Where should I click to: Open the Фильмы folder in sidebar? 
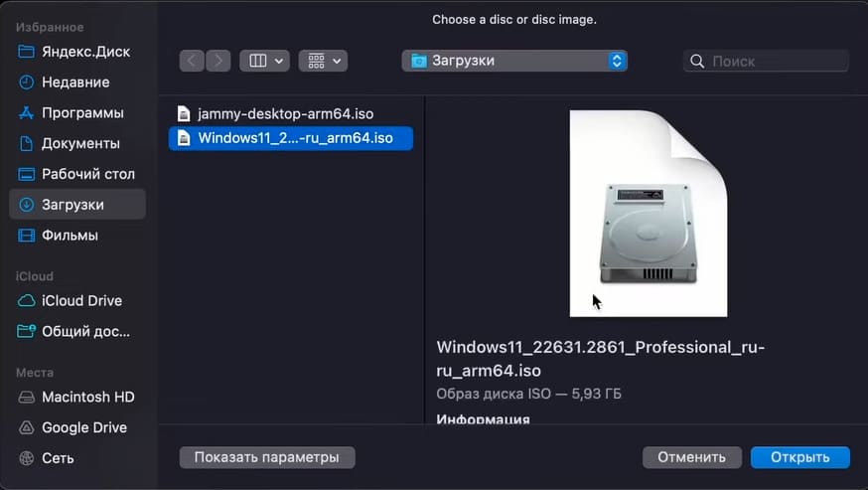[70, 236]
